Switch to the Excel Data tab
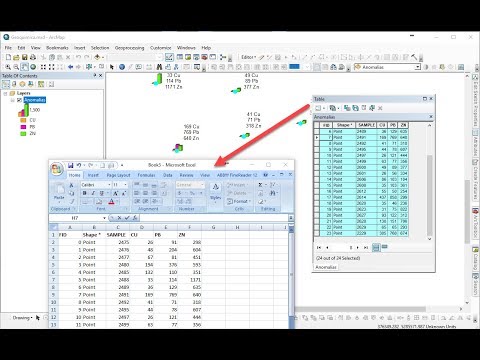Screen dimensions: 480x360 168,175
